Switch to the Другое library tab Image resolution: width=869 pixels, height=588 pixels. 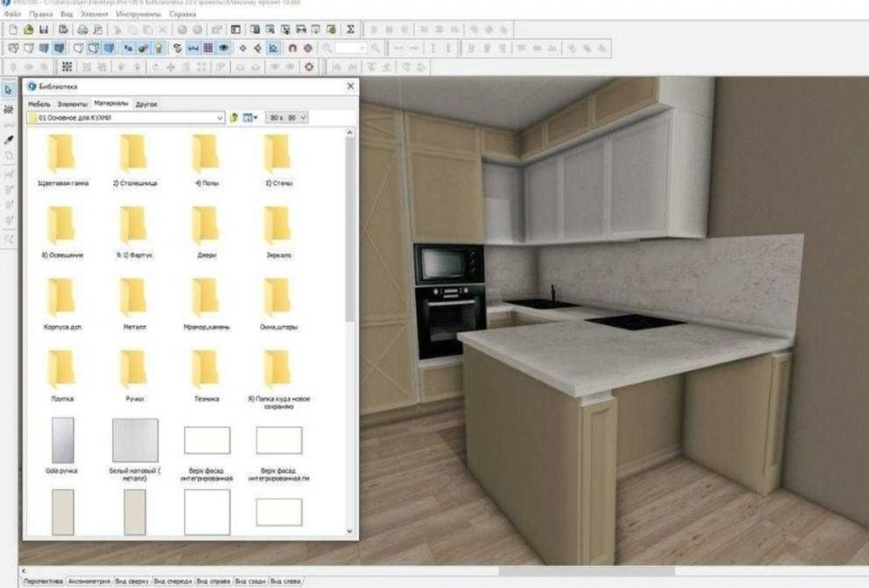coord(146,104)
